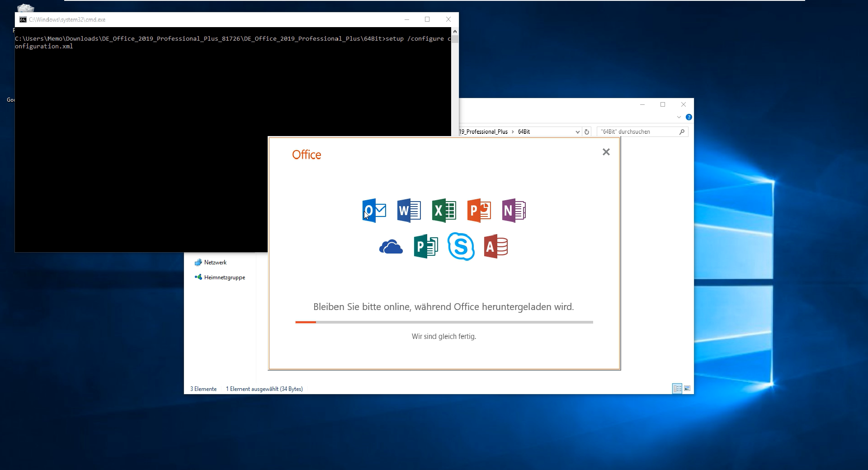
Task: Maximize the cmd.exe window
Action: click(x=427, y=19)
